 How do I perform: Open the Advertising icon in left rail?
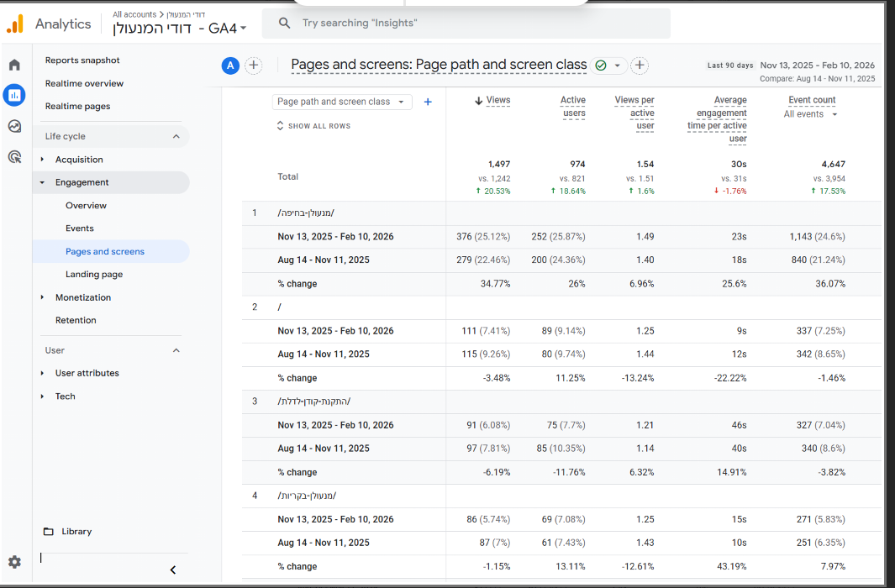pyautogui.click(x=14, y=157)
